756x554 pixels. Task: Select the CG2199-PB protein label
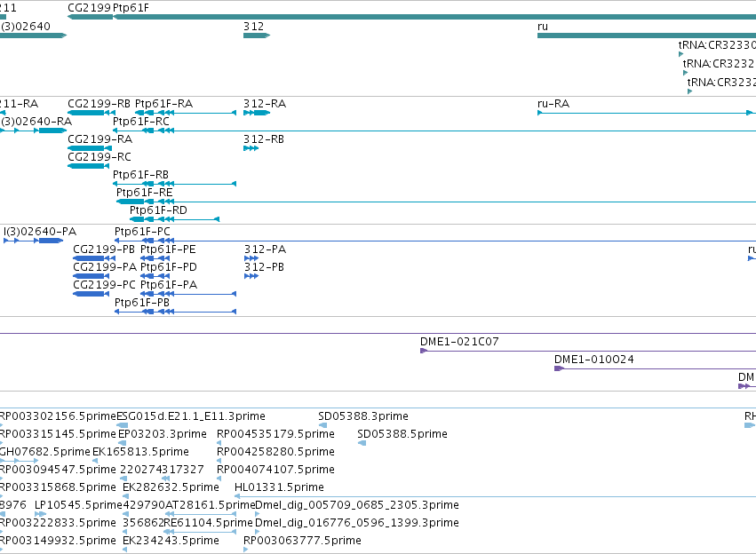[x=104, y=249]
